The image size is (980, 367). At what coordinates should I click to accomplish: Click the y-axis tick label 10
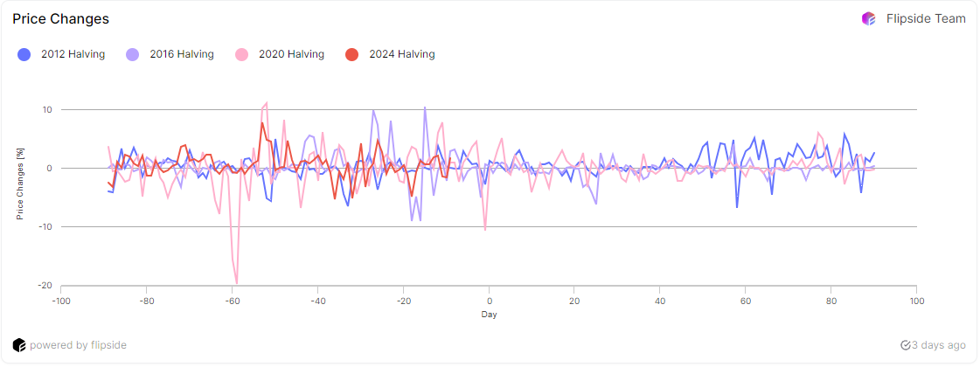coord(45,110)
